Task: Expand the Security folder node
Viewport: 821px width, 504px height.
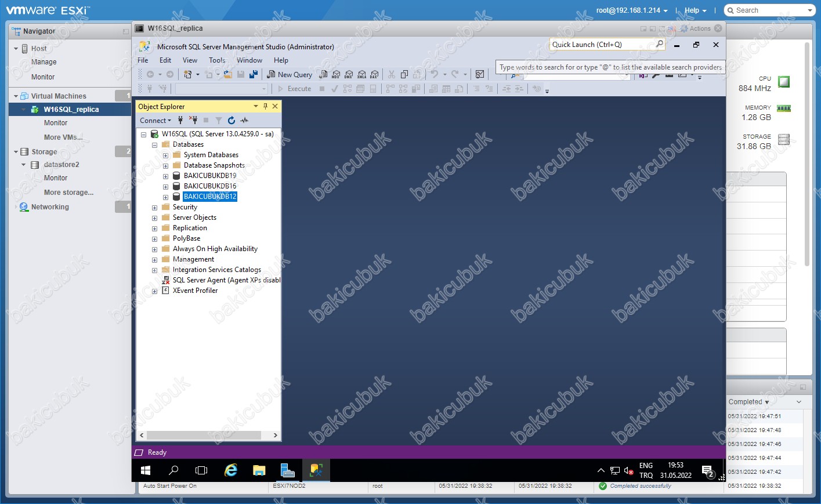Action: point(154,207)
